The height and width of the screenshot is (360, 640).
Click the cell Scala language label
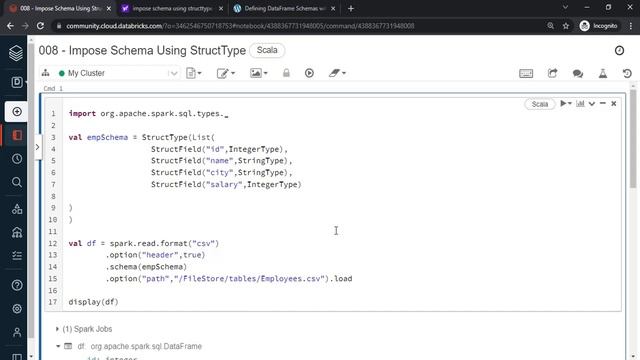(x=540, y=104)
